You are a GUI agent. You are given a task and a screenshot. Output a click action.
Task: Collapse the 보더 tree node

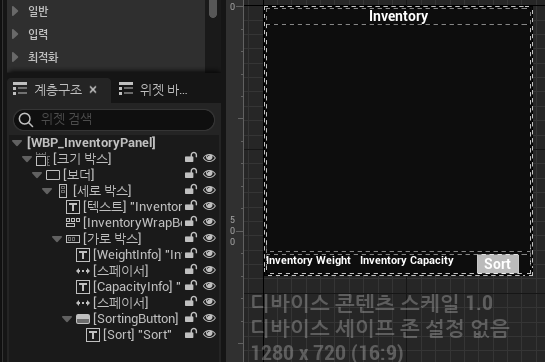(x=37, y=175)
